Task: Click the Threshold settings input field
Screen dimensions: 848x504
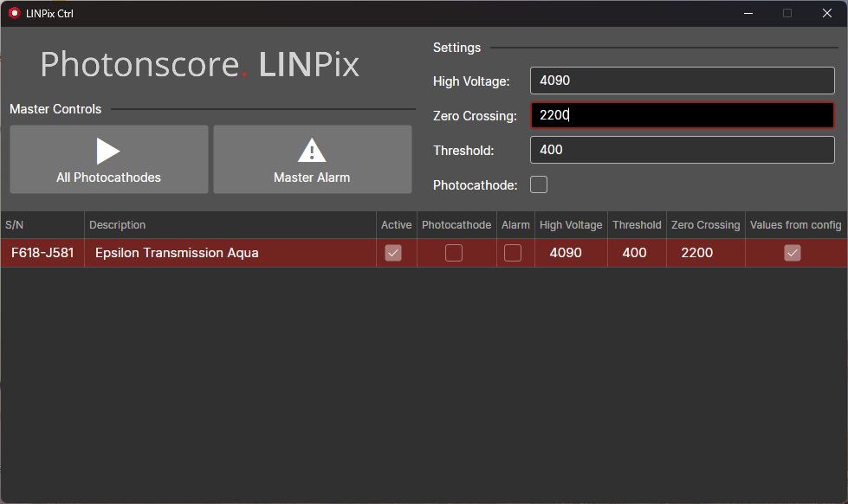Action: [682, 150]
